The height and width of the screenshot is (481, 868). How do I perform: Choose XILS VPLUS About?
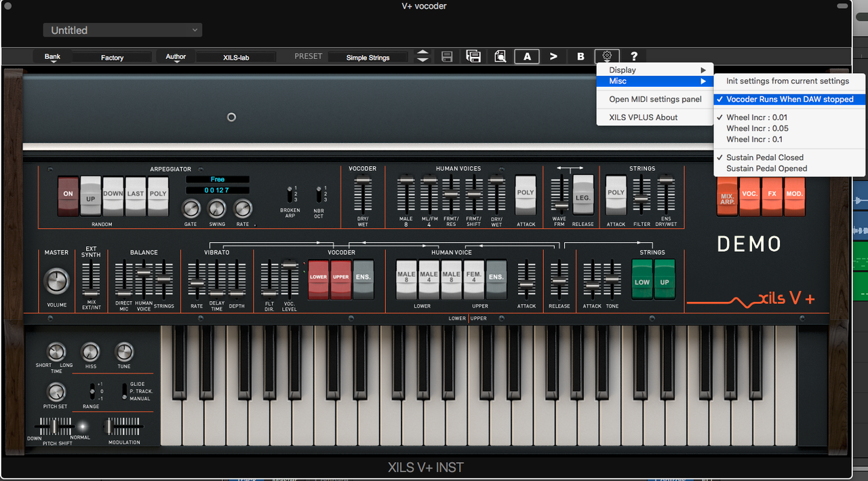click(x=655, y=117)
